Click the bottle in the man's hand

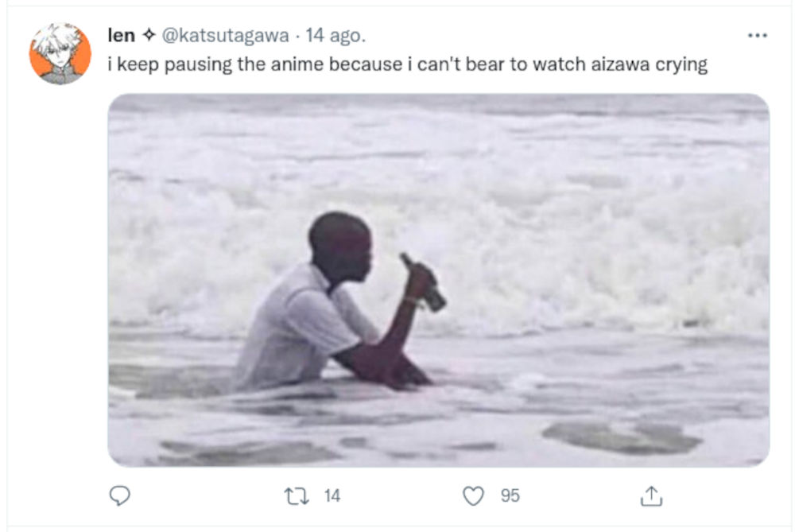click(425, 282)
